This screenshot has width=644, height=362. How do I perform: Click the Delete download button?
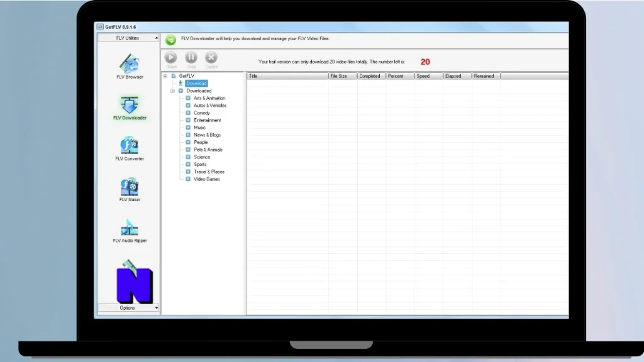pyautogui.click(x=211, y=60)
